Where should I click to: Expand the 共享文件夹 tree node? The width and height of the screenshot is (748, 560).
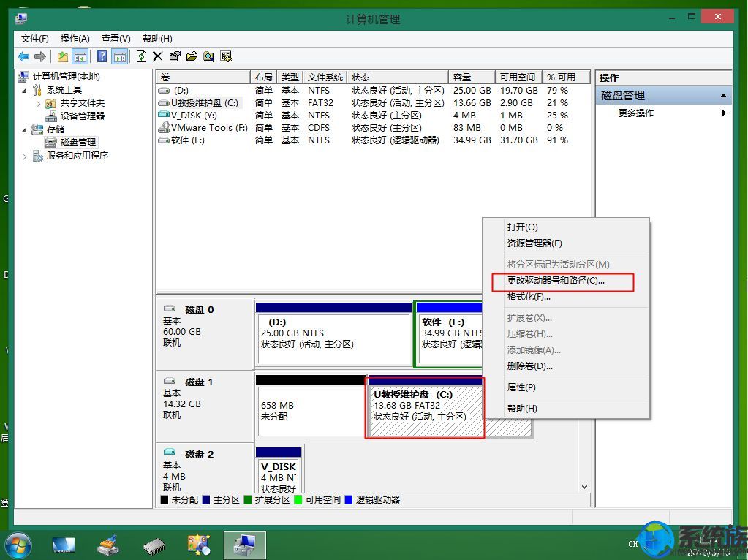pos(38,104)
